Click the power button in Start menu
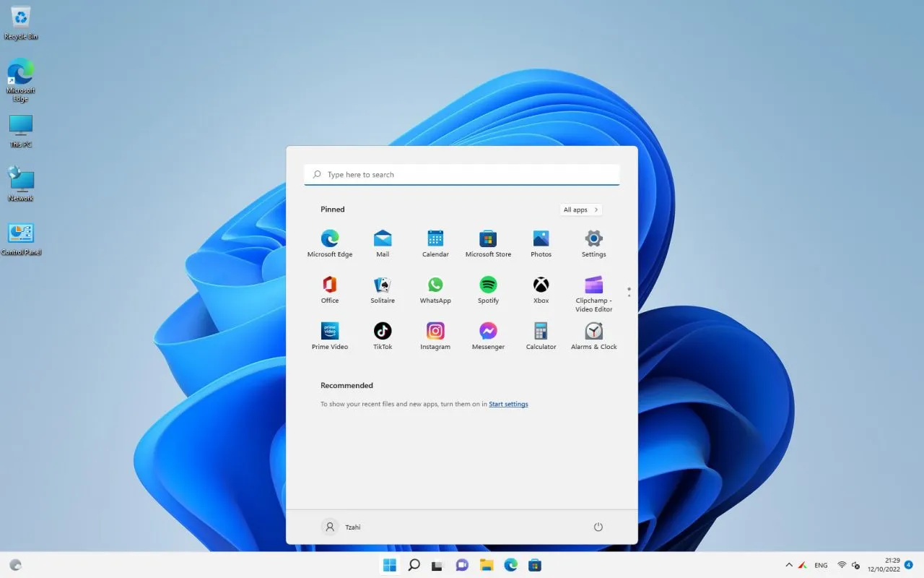 (x=598, y=527)
